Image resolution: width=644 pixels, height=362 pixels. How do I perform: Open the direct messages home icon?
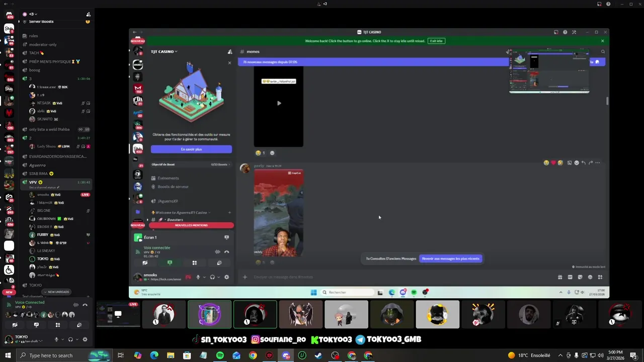point(9,15)
